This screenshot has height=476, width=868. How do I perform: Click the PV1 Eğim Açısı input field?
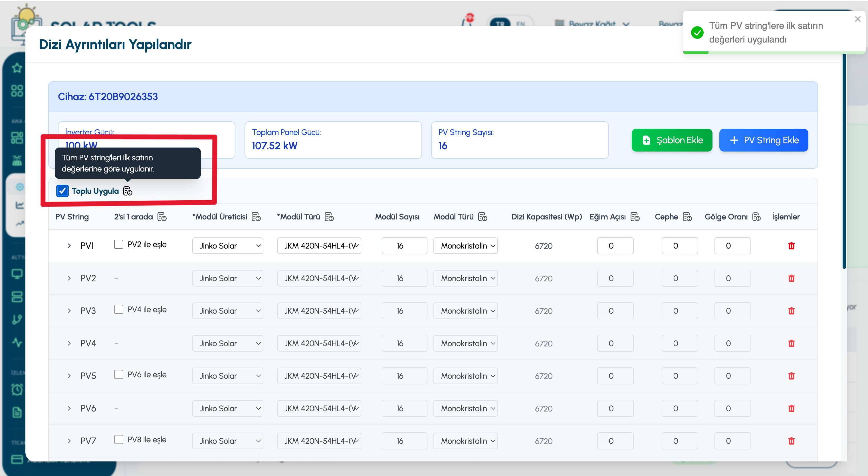[615, 246]
